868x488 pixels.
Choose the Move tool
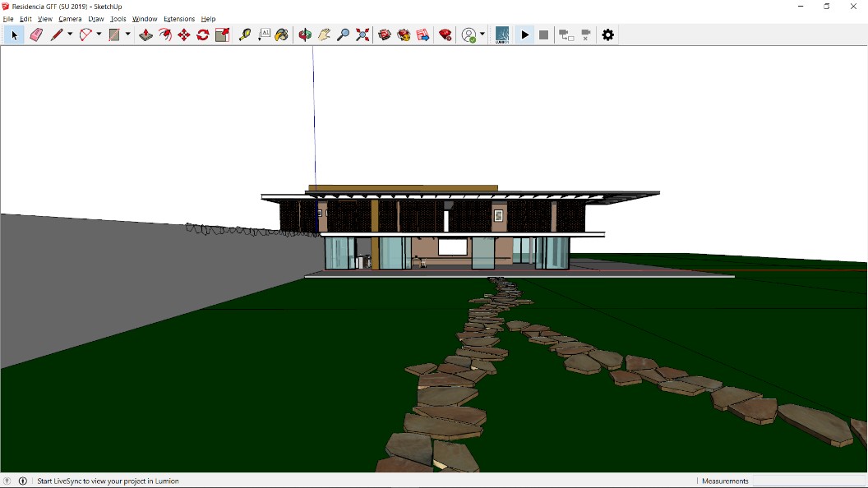[x=184, y=35]
